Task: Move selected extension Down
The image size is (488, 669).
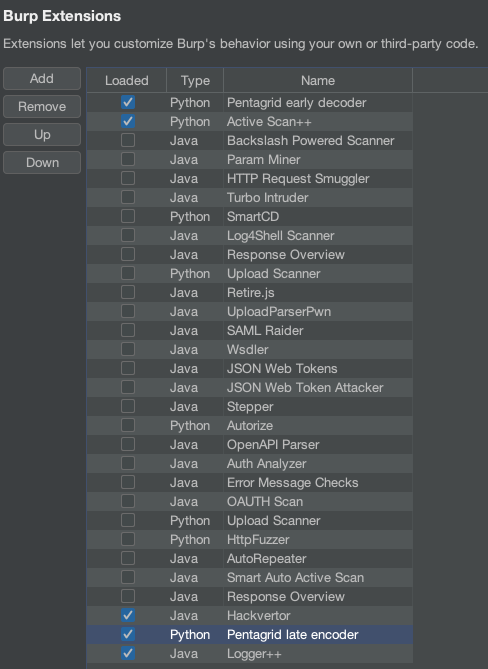Action: [42, 163]
